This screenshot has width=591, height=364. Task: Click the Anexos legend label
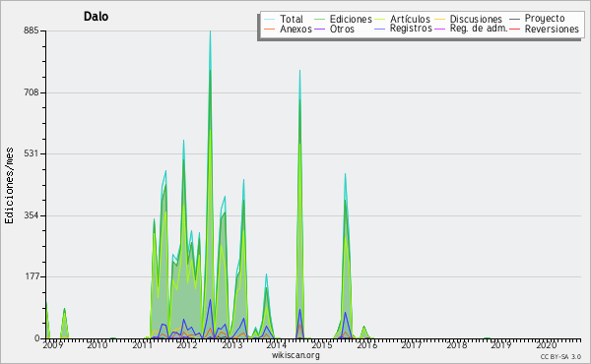[x=295, y=29]
